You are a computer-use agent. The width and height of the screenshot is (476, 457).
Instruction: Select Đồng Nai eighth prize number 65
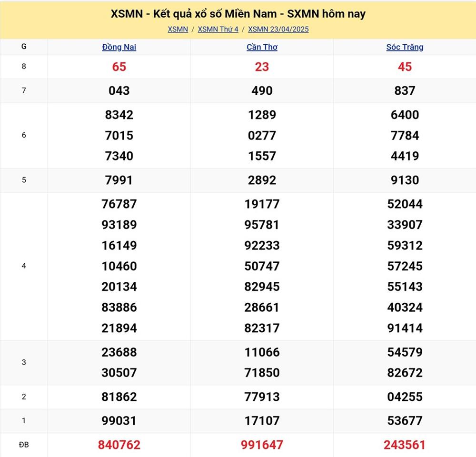pos(119,67)
